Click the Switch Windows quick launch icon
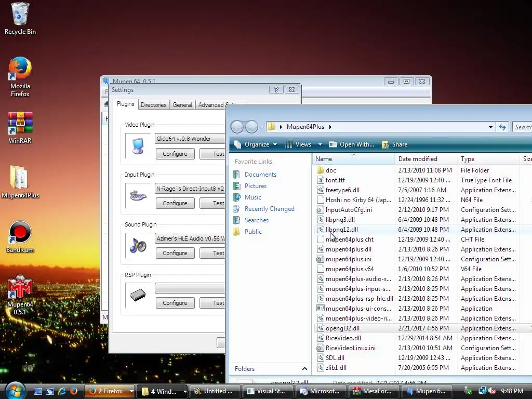 (50, 391)
